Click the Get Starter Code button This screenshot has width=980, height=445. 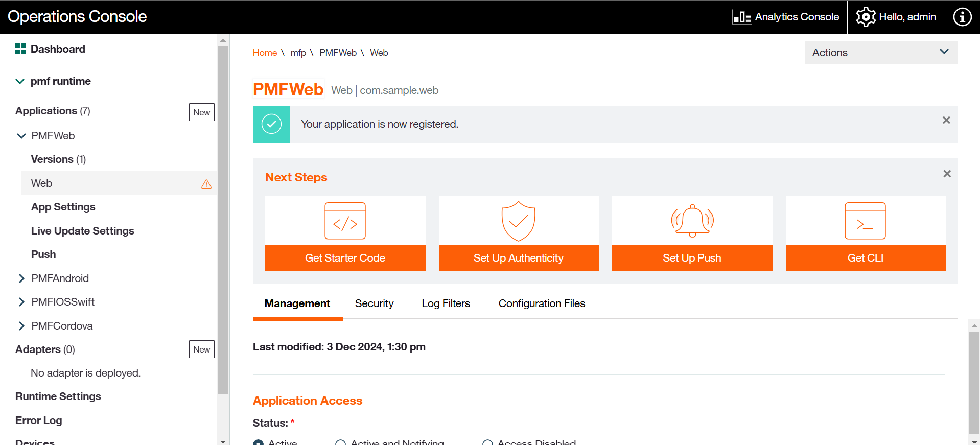pos(345,258)
